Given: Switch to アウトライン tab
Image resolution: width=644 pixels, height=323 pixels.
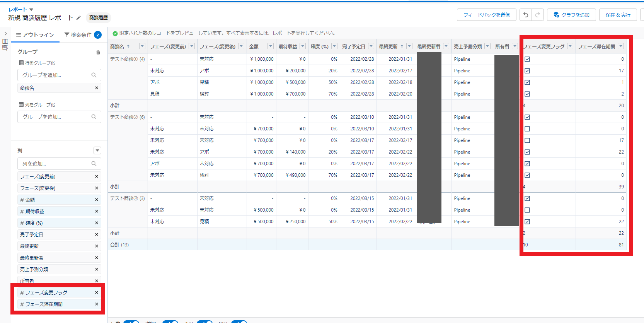Looking at the screenshot, I should (35, 35).
